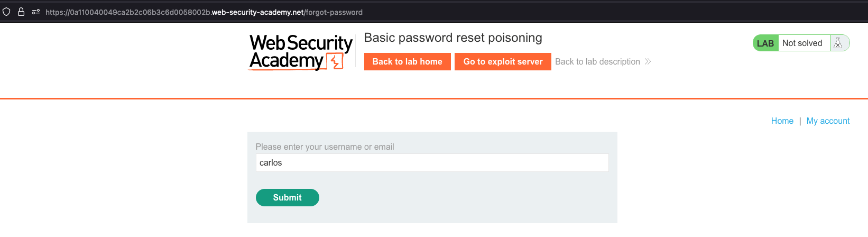Open the My account link
Image resolution: width=868 pixels, height=237 pixels.
point(828,121)
